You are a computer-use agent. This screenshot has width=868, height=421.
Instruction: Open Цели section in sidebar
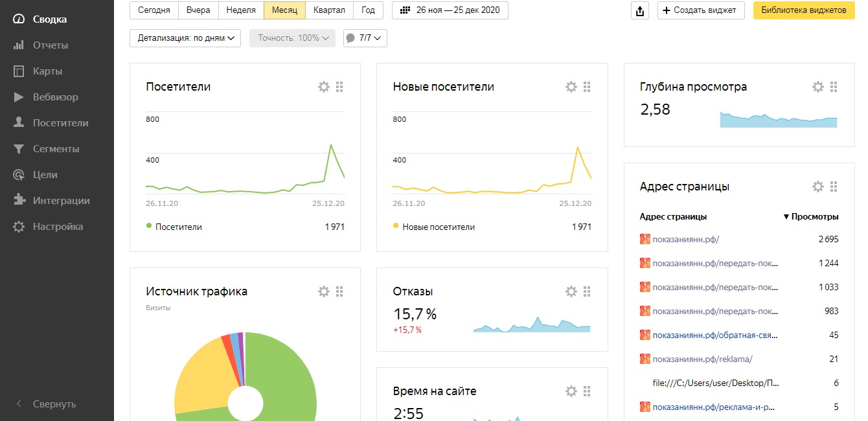pyautogui.click(x=45, y=175)
